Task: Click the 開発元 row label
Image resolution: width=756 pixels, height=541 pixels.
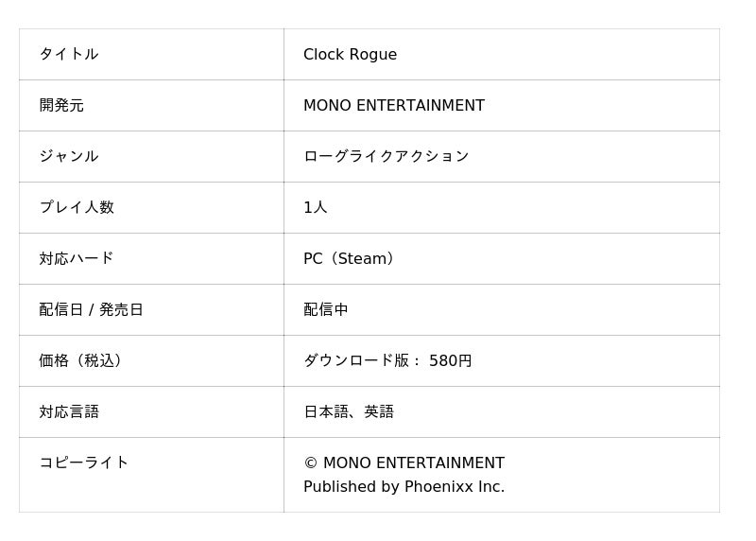Action: pyautogui.click(x=61, y=105)
